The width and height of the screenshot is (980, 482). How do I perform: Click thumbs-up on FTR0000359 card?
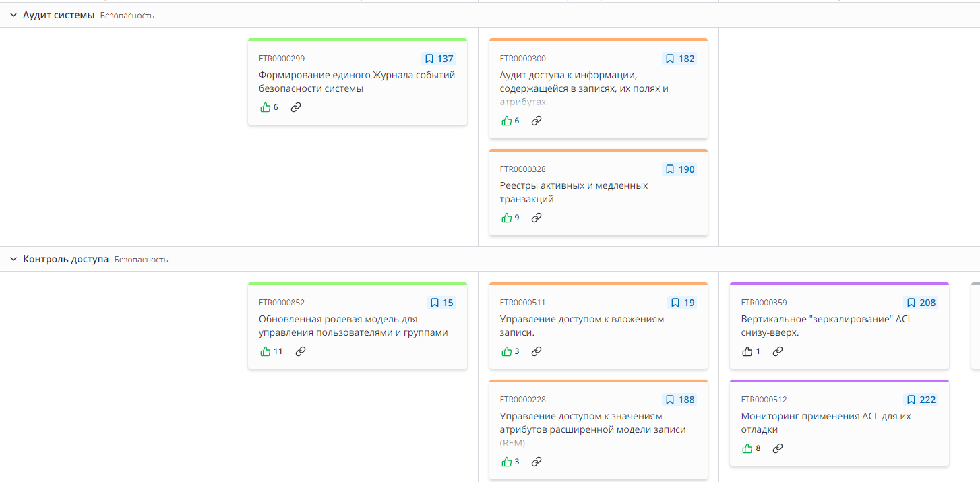pos(747,351)
